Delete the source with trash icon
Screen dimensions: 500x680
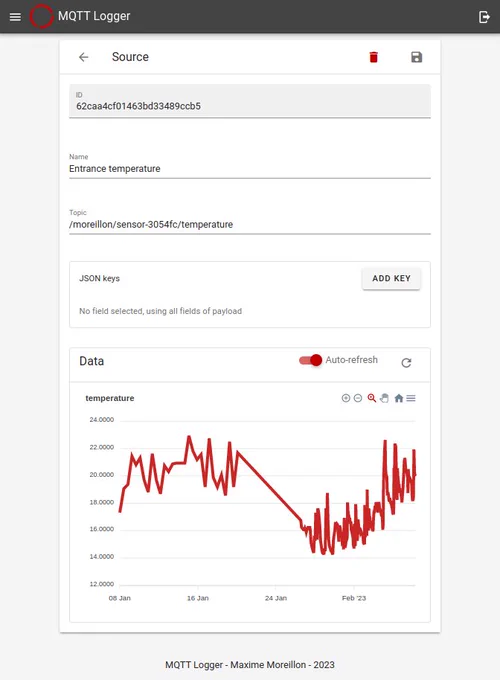(x=373, y=57)
